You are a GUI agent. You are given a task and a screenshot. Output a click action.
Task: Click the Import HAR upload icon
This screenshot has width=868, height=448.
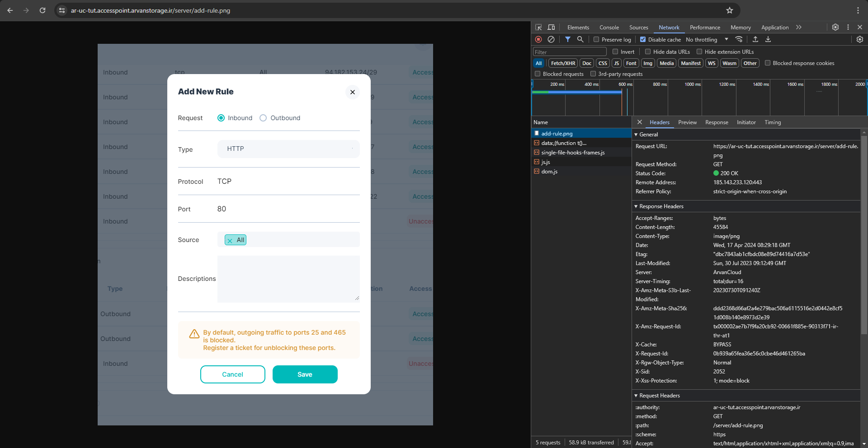(x=755, y=39)
